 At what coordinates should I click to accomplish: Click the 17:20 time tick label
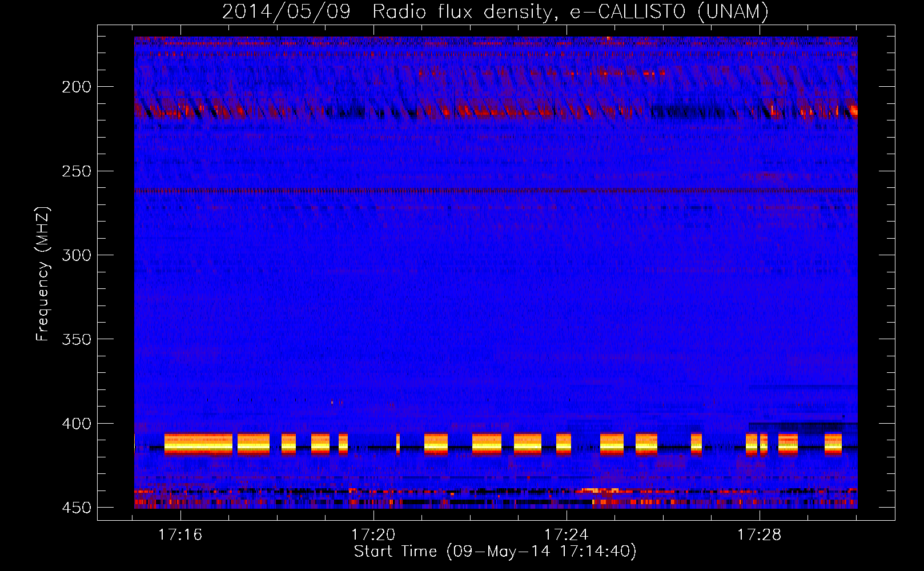[373, 535]
